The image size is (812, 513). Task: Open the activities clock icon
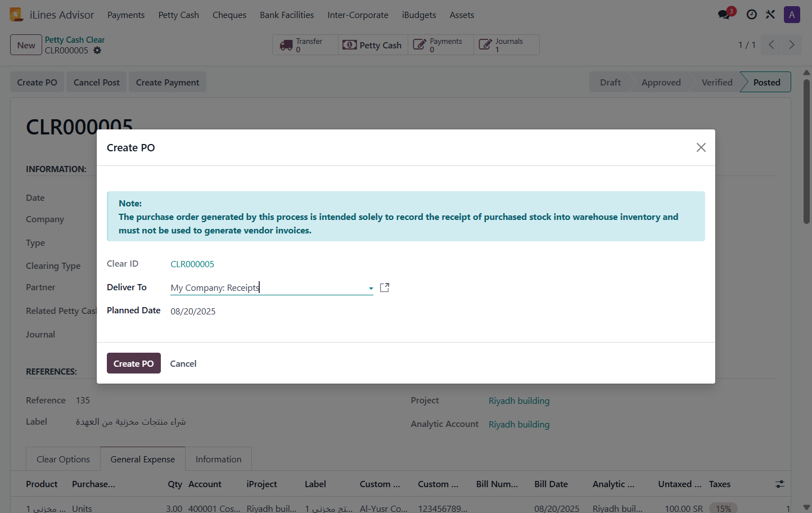[751, 15]
